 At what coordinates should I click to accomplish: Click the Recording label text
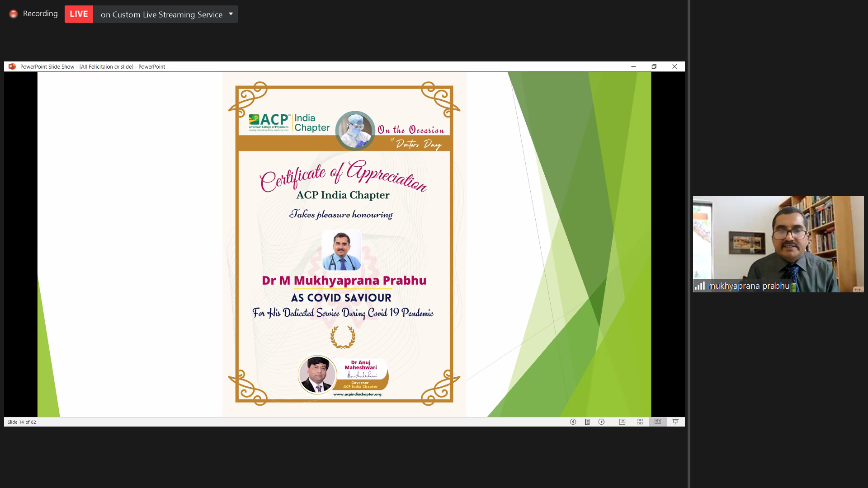point(40,14)
